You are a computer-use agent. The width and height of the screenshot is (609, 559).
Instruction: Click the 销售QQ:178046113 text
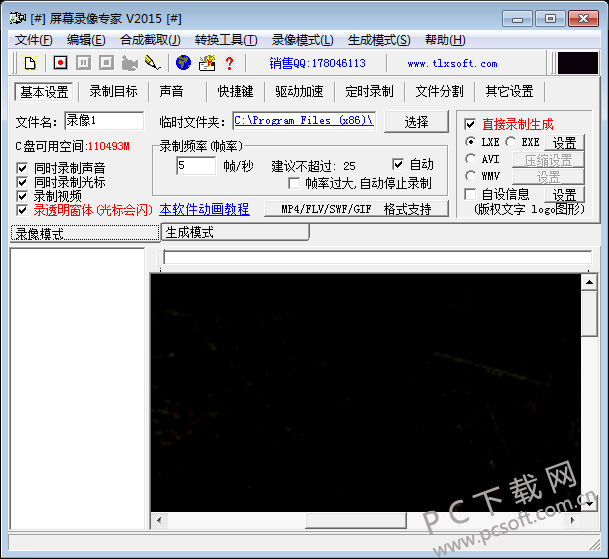[x=318, y=63]
